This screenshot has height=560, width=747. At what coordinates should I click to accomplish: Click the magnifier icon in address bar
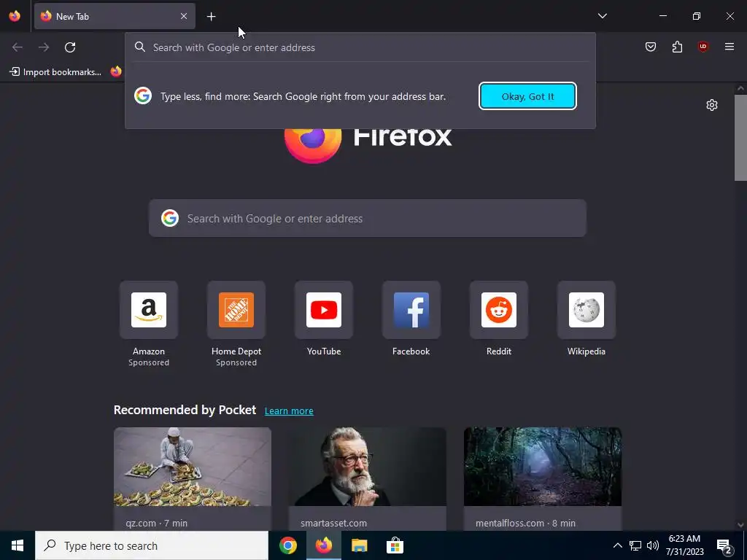(139, 47)
